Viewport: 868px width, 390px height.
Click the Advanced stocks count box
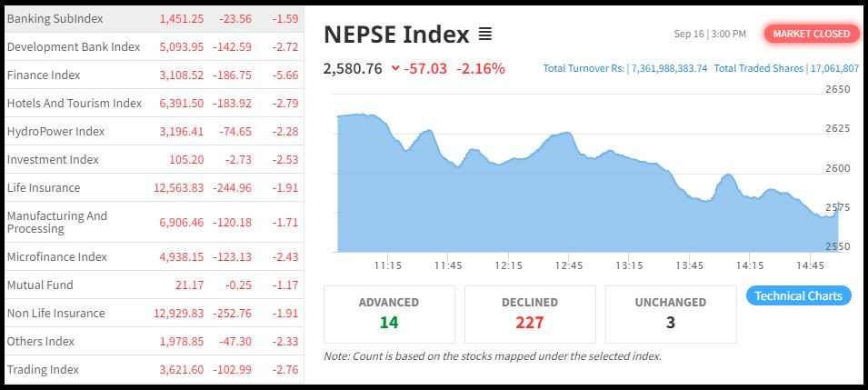pos(389,313)
